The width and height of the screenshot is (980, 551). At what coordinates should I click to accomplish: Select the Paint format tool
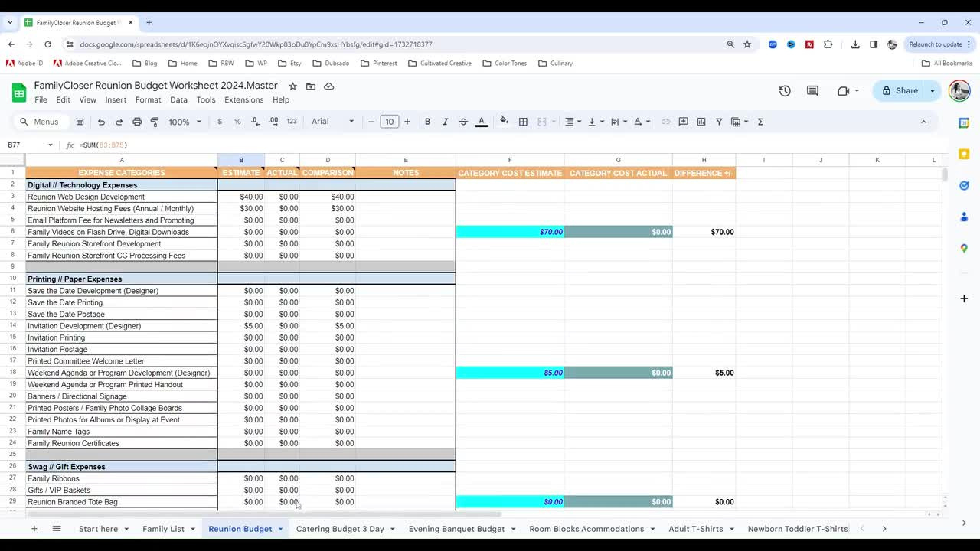point(155,121)
